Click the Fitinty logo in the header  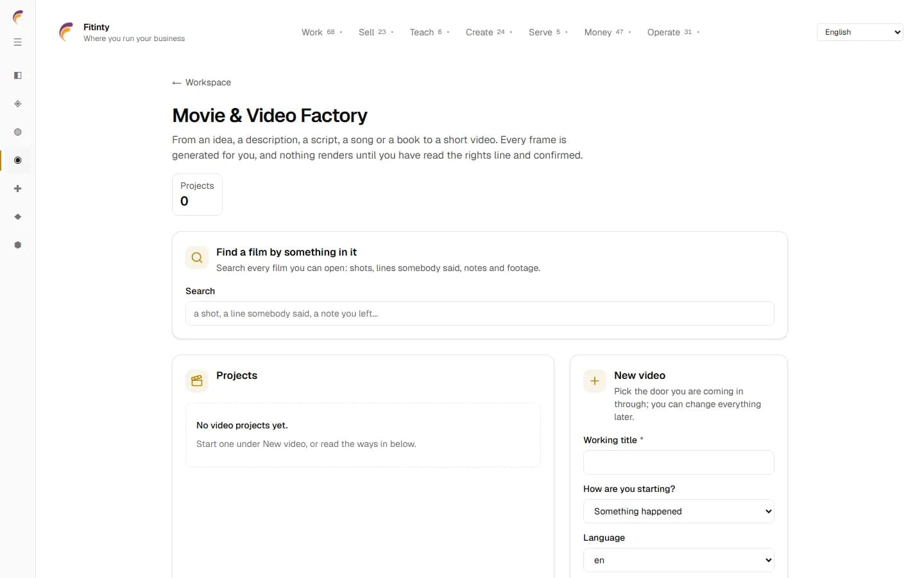coord(66,32)
